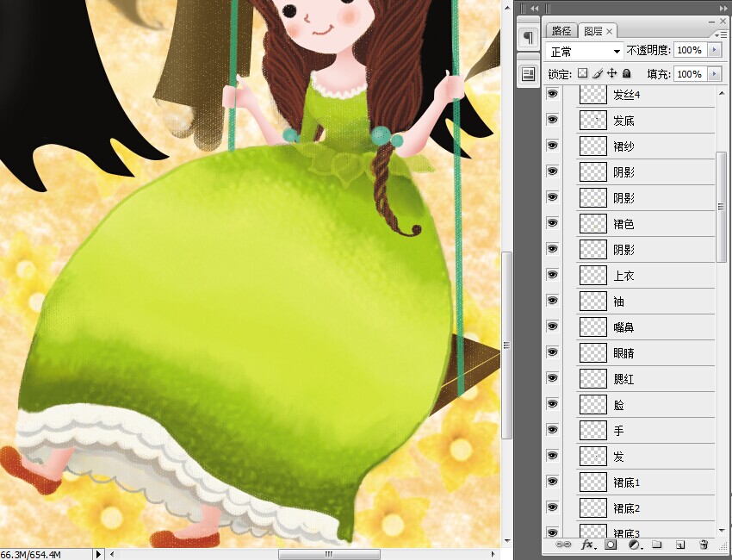732x560 pixels.
Task: Add a layer mask
Action: coord(611,544)
